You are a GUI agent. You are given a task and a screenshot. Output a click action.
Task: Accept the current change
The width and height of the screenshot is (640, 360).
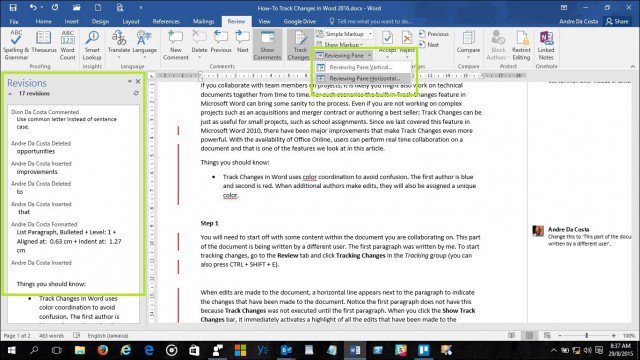click(x=387, y=43)
